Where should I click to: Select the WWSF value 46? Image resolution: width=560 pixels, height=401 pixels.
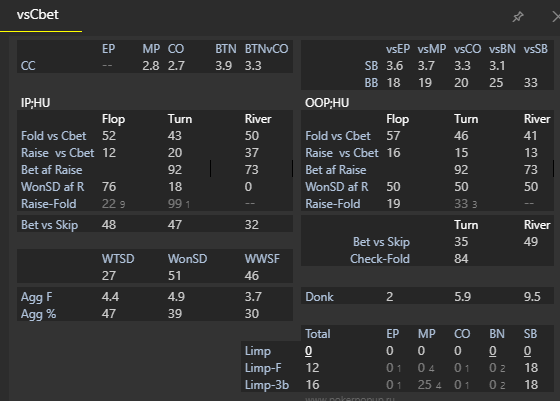[x=252, y=276]
